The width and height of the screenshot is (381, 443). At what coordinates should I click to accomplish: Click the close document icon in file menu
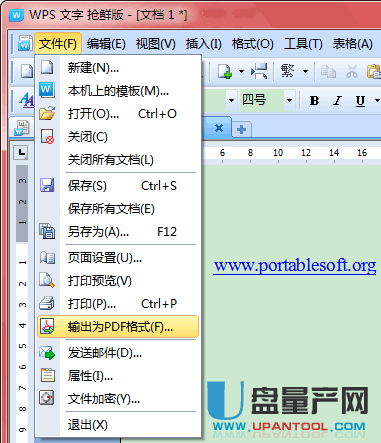(47, 136)
